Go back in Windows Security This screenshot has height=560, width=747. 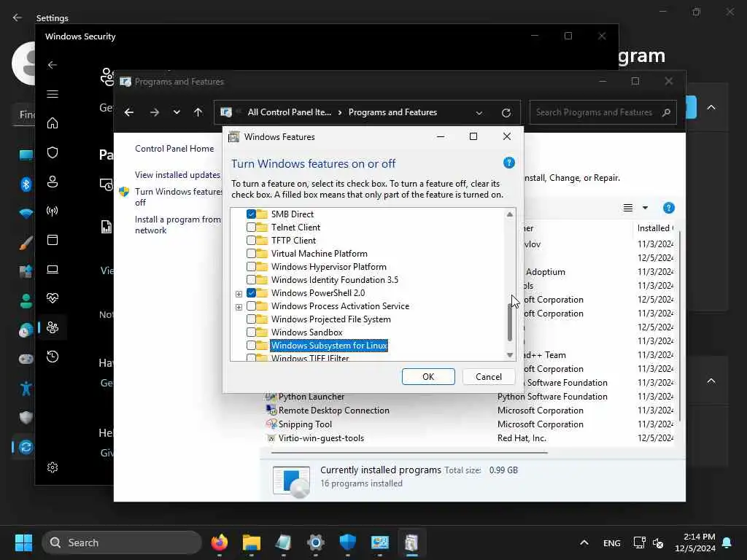pyautogui.click(x=53, y=65)
